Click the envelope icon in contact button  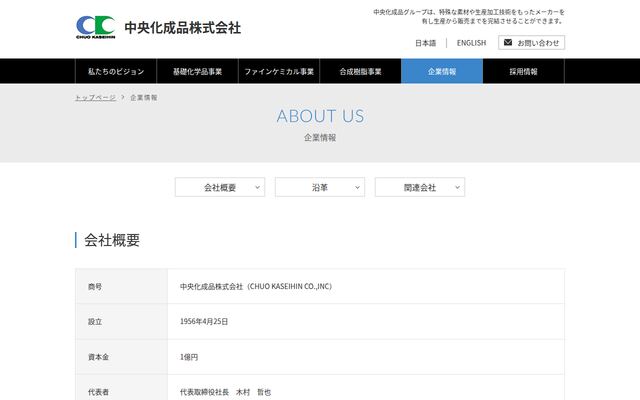click(x=508, y=42)
